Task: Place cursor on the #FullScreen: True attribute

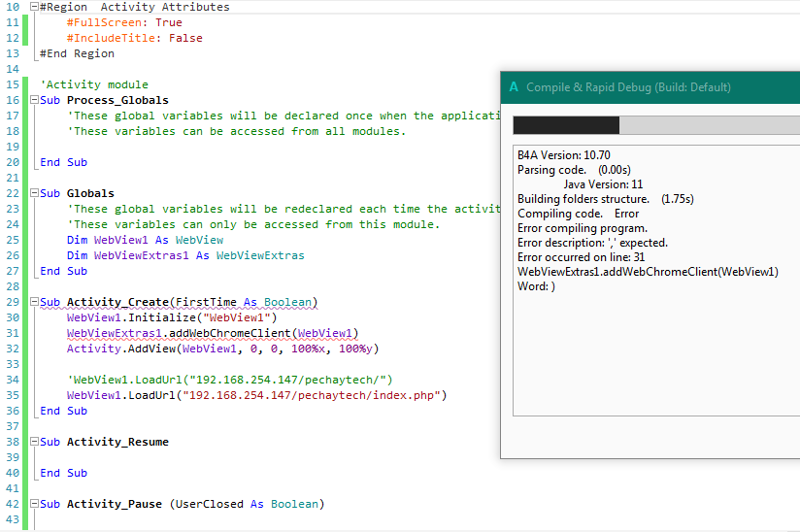Action: [x=124, y=23]
